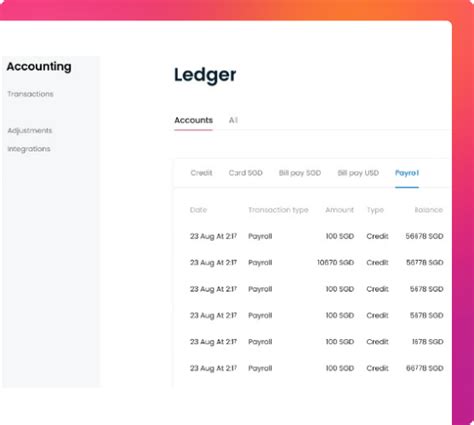The height and width of the screenshot is (425, 474).
Task: Click the Type column header
Action: [x=375, y=210]
